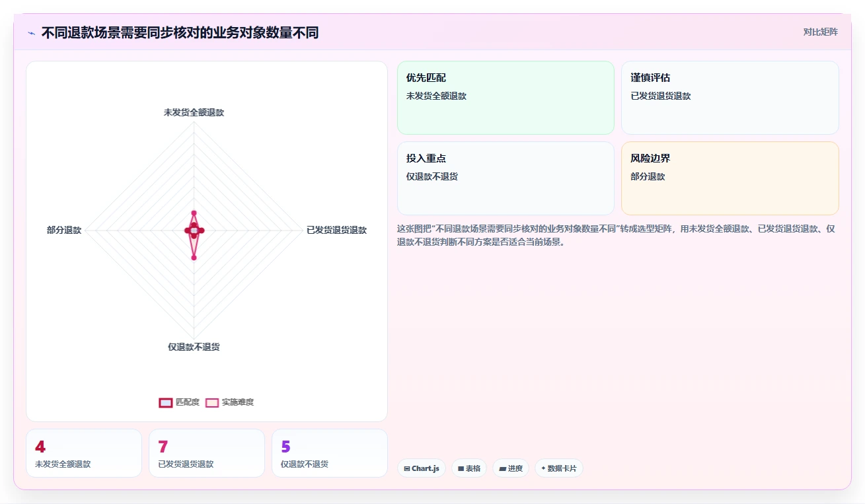Open the 投入重点 card
865x504 pixels.
(x=506, y=178)
